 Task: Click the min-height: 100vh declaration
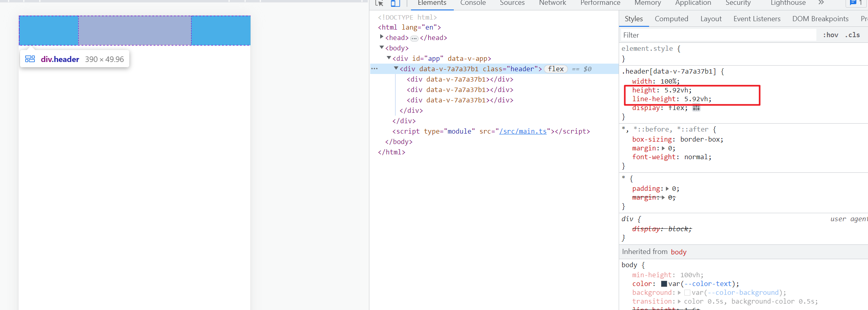point(668,275)
